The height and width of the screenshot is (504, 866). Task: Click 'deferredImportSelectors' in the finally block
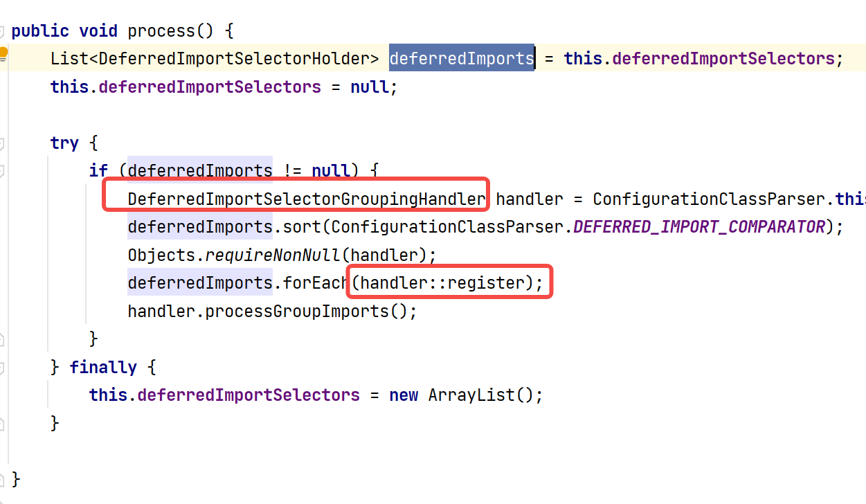[249, 395]
